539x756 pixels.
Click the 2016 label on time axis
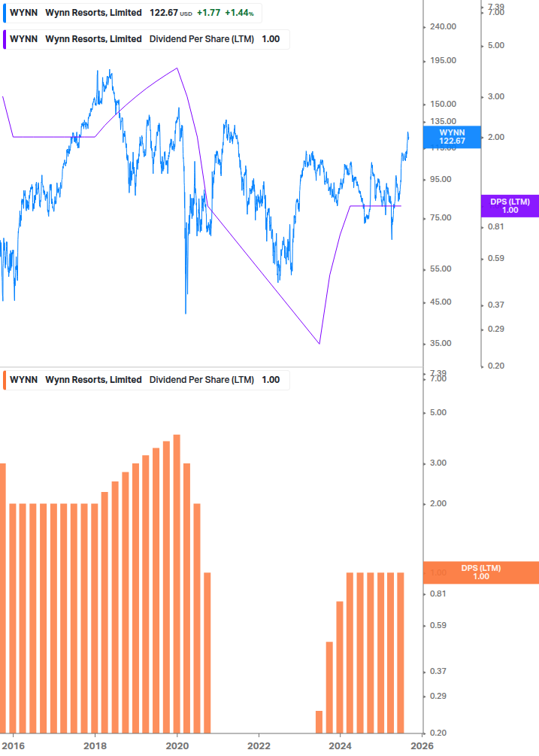[x=14, y=745]
